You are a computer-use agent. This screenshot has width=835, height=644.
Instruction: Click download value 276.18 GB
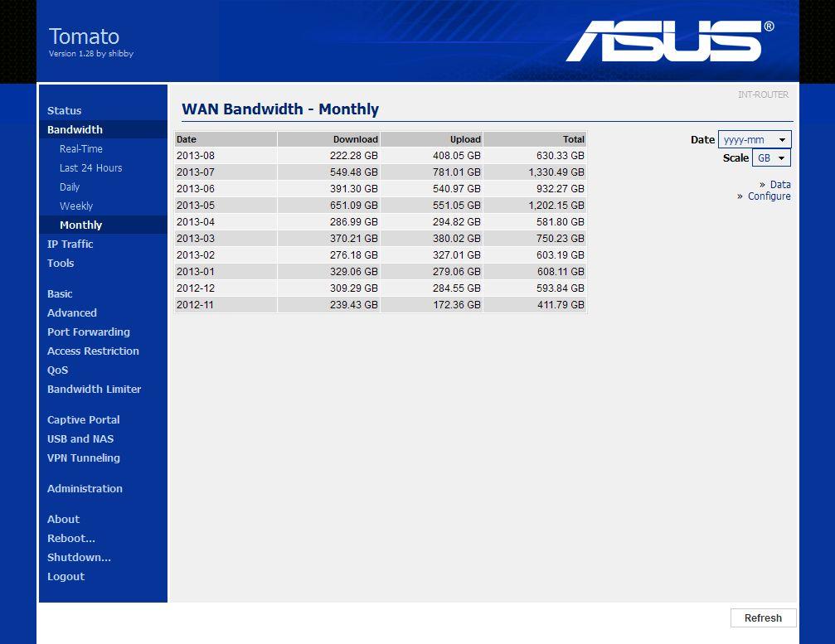[x=353, y=255]
